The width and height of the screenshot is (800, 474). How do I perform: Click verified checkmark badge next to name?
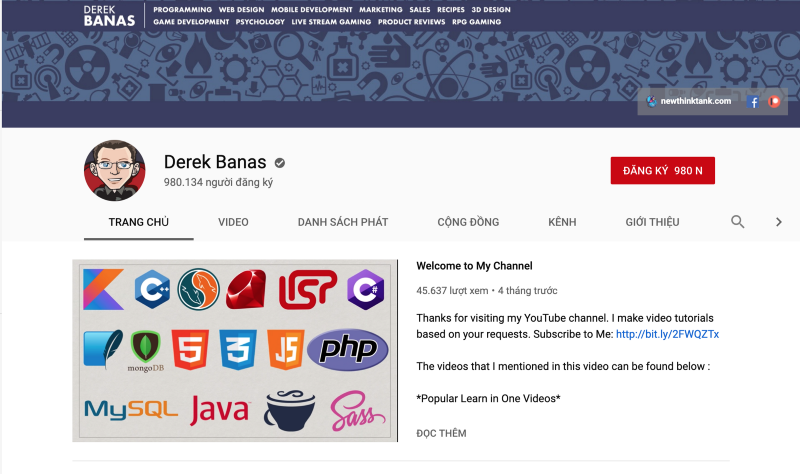pyautogui.click(x=280, y=163)
